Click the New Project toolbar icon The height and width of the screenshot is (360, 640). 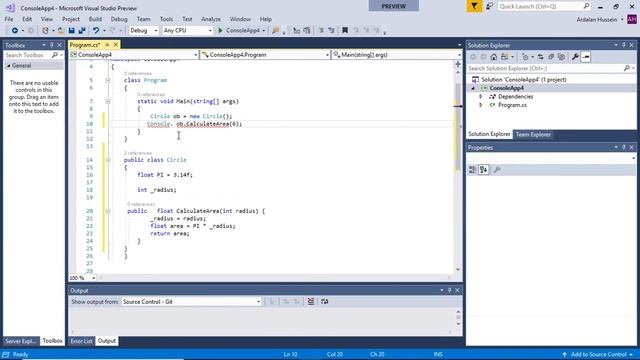click(45, 31)
